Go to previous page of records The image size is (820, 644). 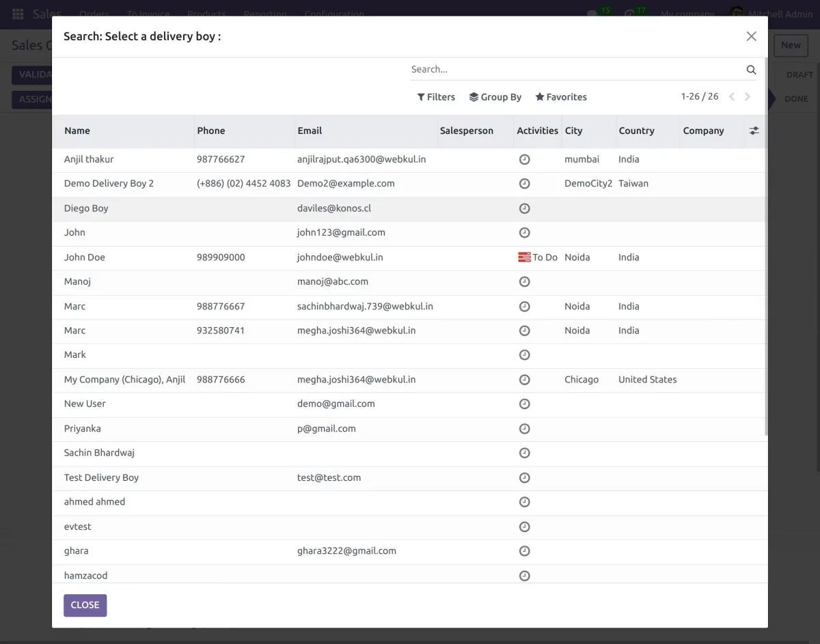[731, 97]
